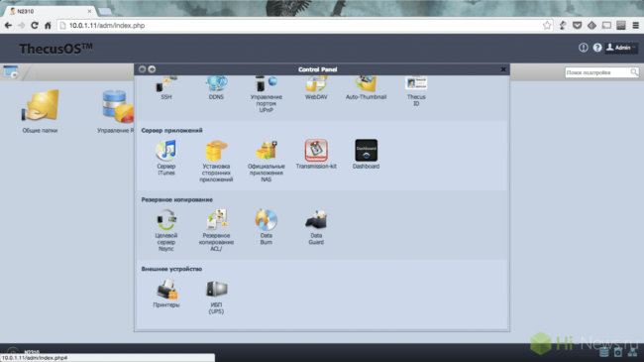Click the cast extension icon
The height and width of the screenshot is (362, 644).
pos(606,26)
